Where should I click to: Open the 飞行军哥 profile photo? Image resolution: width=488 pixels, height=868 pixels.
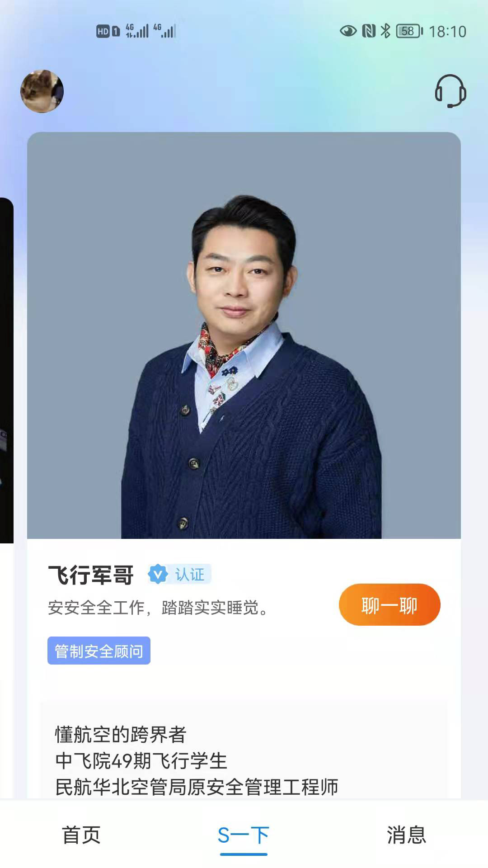pos(244,335)
